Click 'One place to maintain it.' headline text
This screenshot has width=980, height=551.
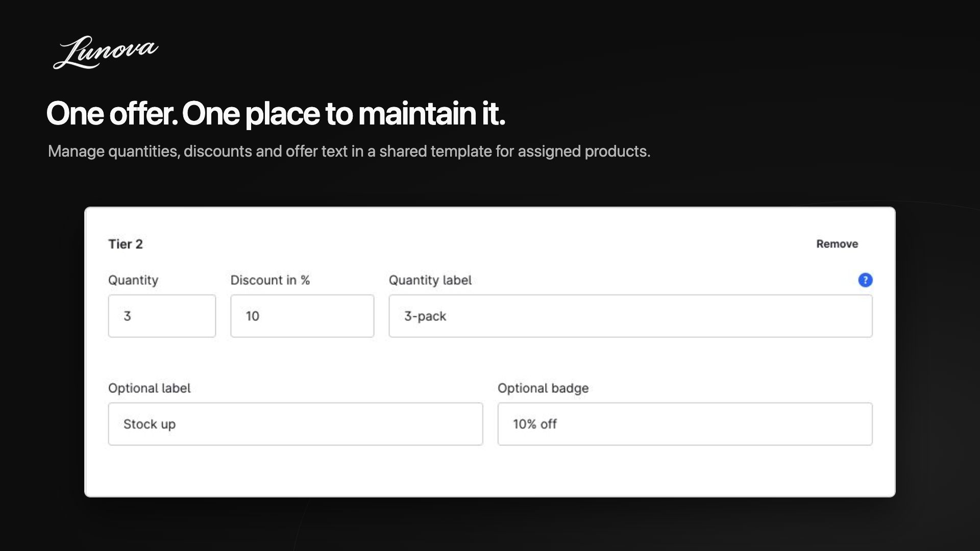344,113
